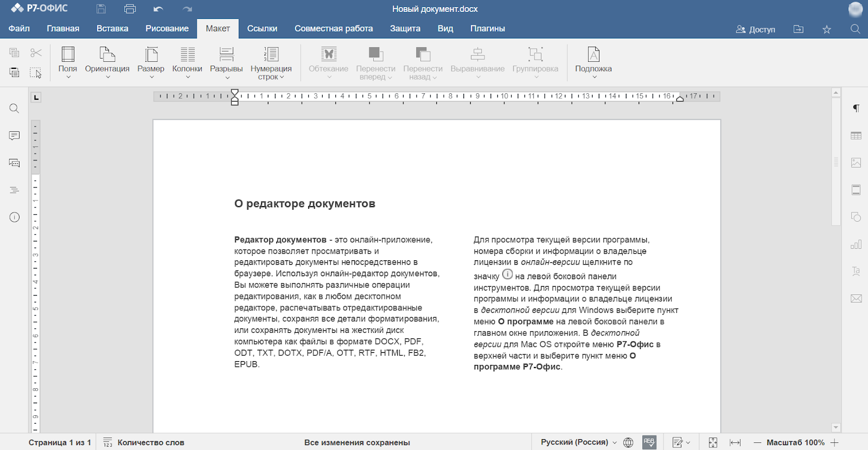Screen dimensions: 868x450
Task: Open the Search icon in left sidebar
Action: (x=14, y=108)
